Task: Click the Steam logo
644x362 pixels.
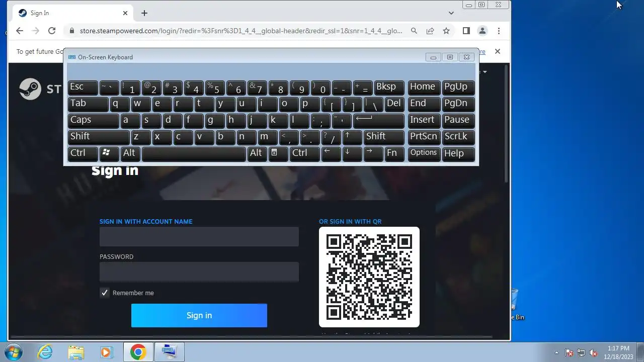Action: (30, 89)
